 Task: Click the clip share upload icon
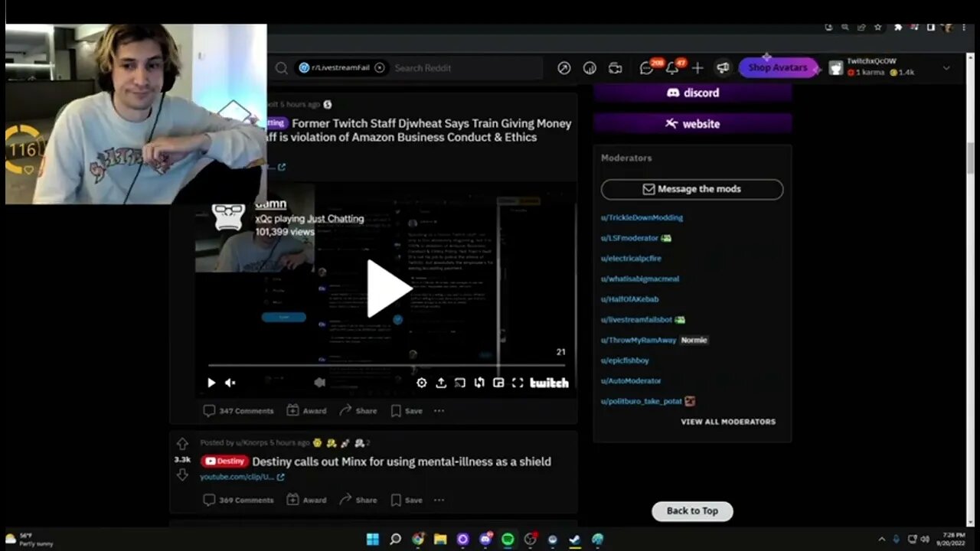coord(441,383)
